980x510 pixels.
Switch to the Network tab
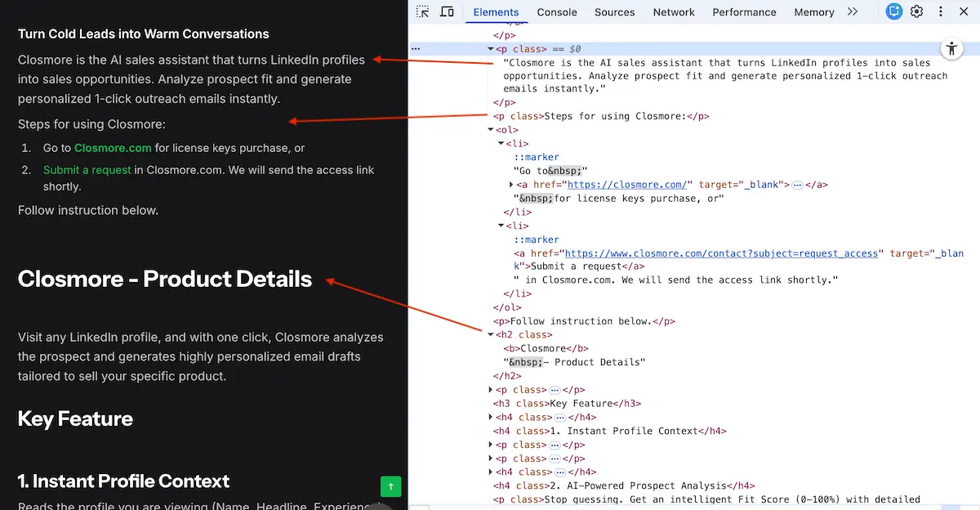tap(674, 12)
